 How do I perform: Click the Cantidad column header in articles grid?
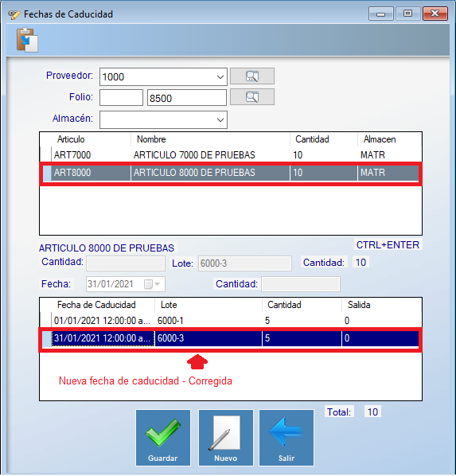(x=312, y=139)
